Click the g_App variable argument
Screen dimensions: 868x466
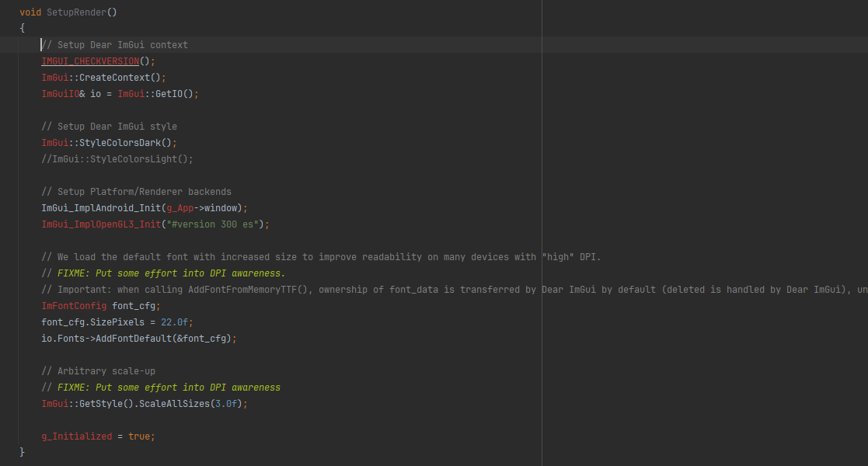(180, 208)
